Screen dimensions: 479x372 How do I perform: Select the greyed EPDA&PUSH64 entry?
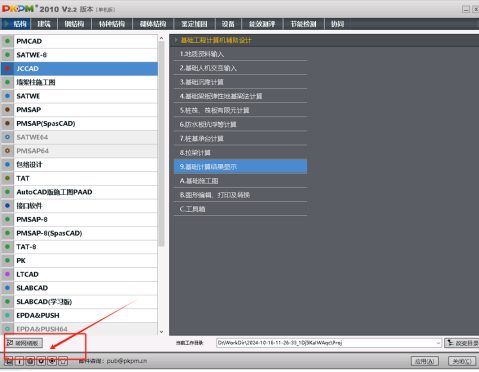[x=79, y=329]
